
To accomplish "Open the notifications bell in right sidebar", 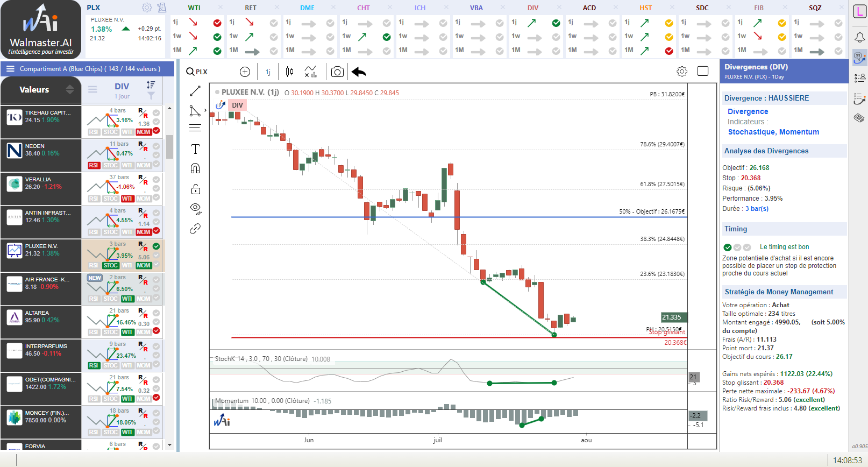I will click(859, 37).
